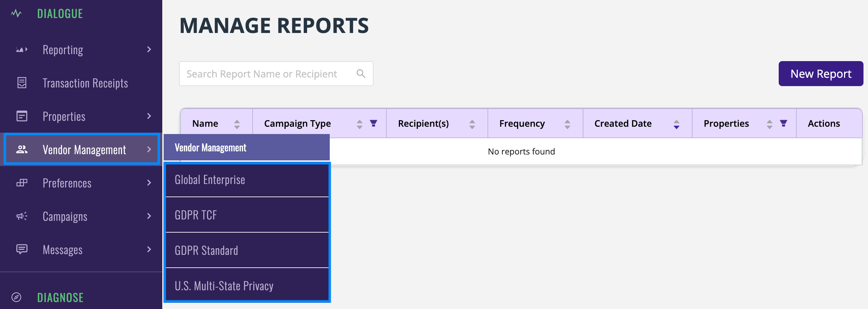This screenshot has width=868, height=309.
Task: Open the Preferences menu item
Action: tap(81, 183)
